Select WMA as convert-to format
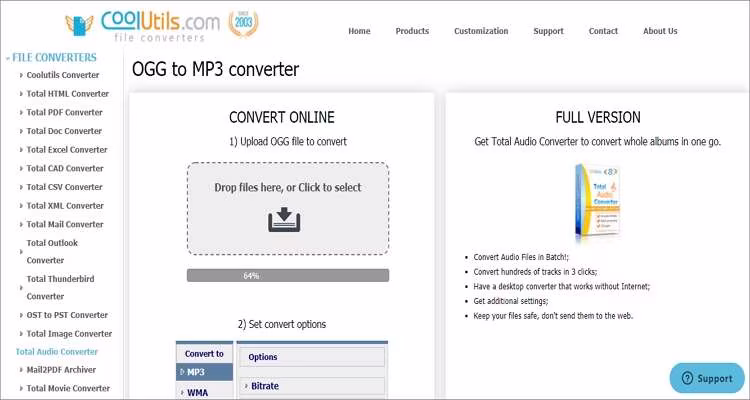The height and width of the screenshot is (400, 750). tap(204, 392)
